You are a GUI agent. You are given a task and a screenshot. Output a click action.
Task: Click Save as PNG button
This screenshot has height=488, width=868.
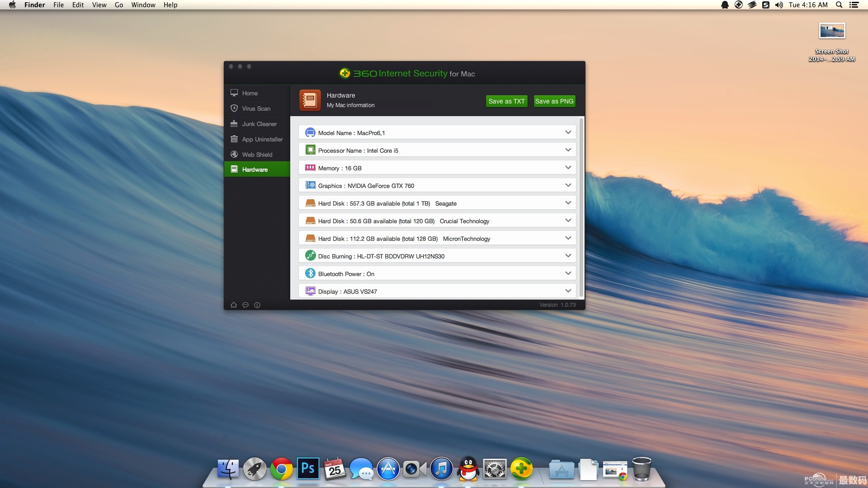coord(554,101)
